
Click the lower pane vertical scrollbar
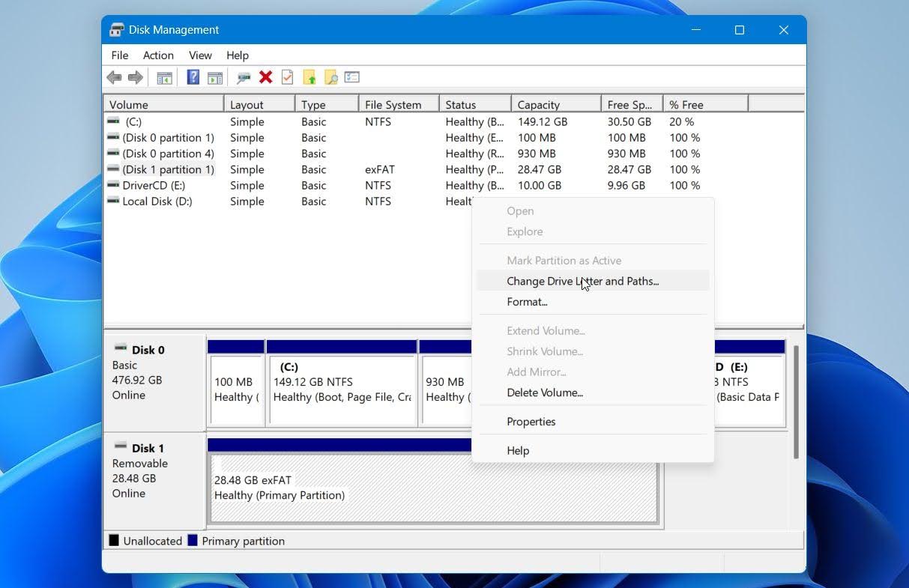pos(796,402)
